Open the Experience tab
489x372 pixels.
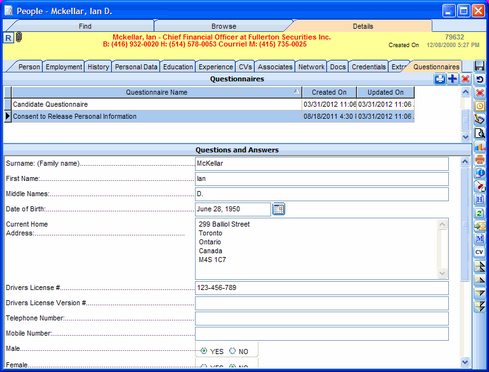click(x=216, y=67)
